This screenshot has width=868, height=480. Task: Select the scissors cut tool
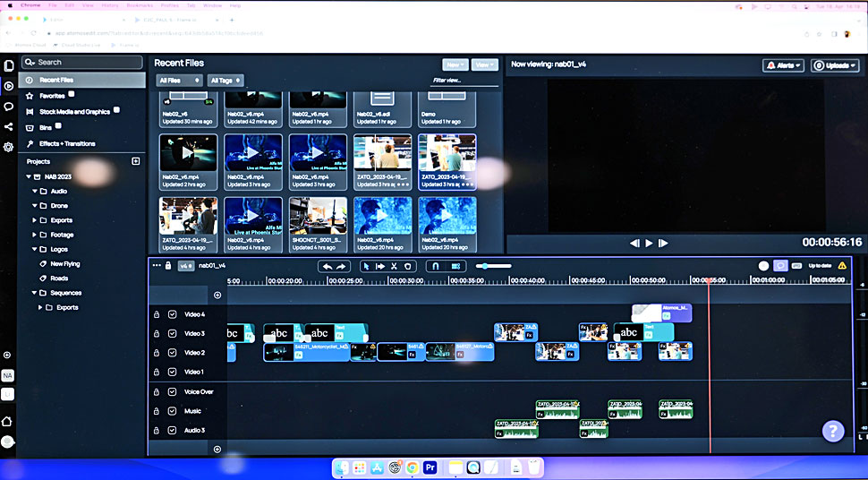394,267
